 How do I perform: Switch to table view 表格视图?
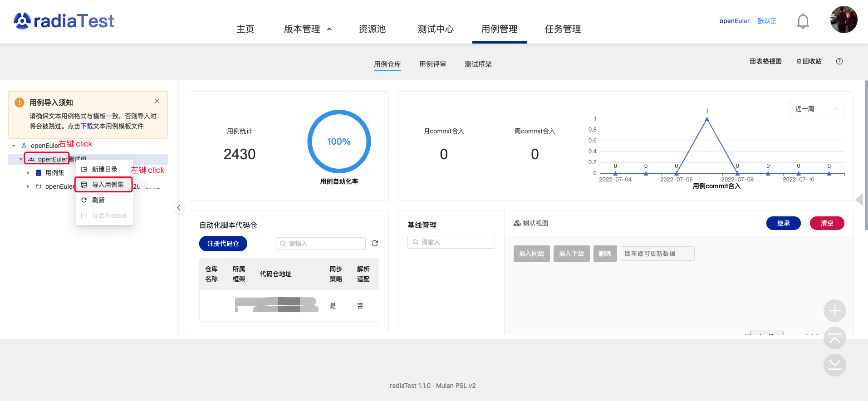point(765,61)
